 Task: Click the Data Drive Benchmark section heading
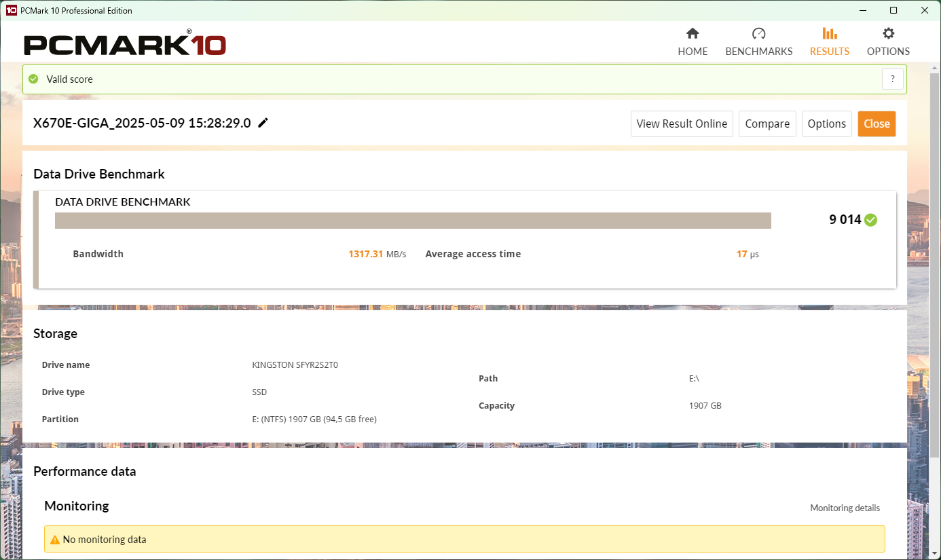click(99, 174)
